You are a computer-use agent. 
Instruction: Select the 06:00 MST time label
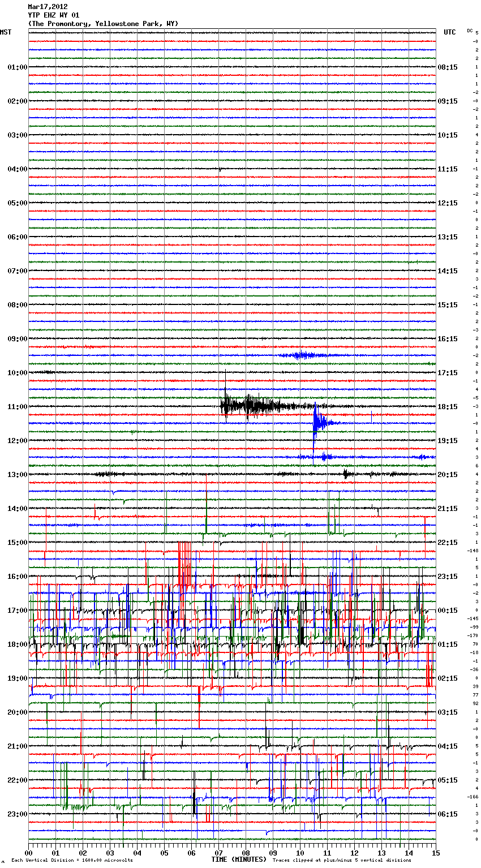[x=18, y=237]
